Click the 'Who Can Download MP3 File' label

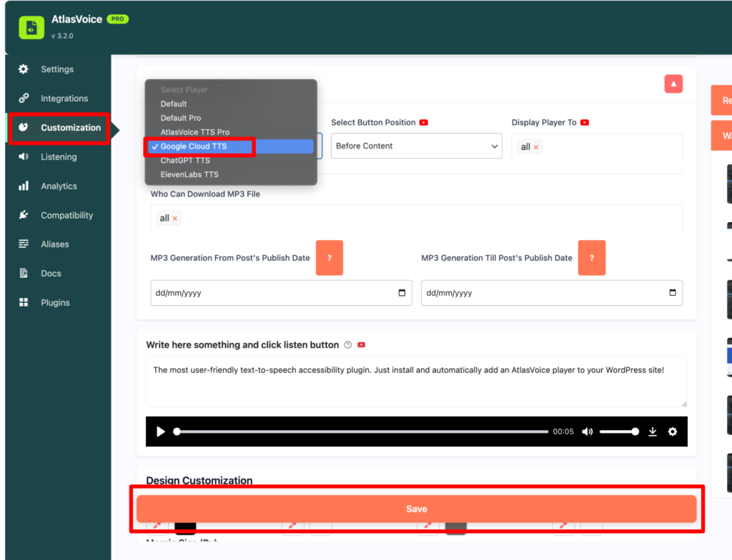pos(205,194)
